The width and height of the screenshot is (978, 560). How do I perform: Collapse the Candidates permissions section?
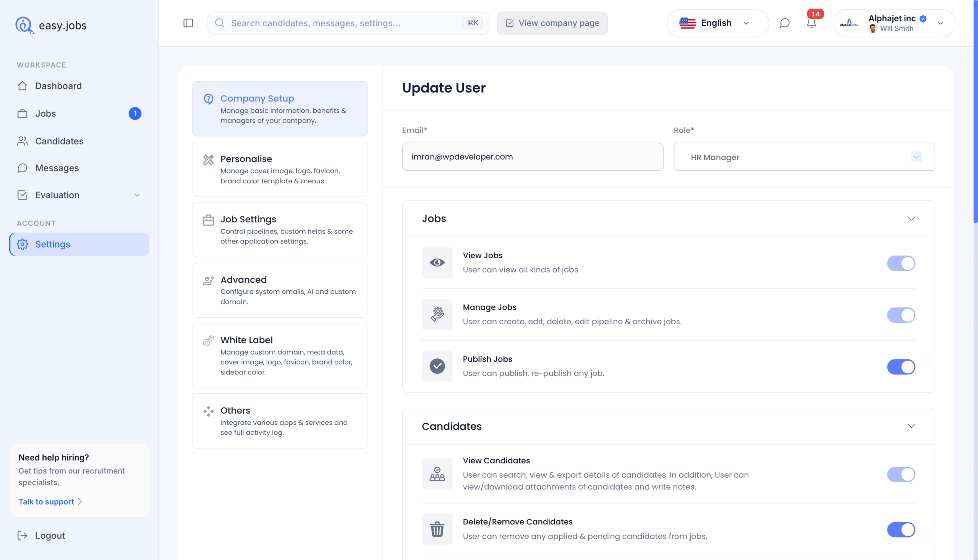[x=912, y=426]
